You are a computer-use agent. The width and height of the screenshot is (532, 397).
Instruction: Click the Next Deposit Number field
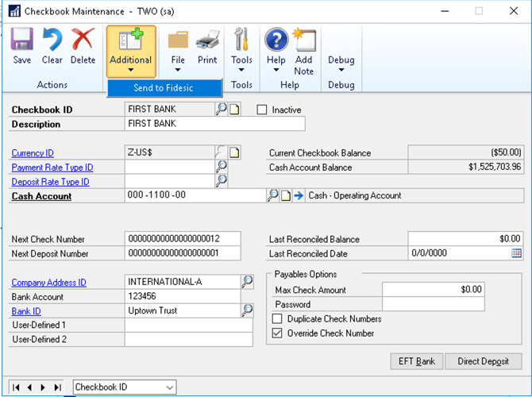183,253
